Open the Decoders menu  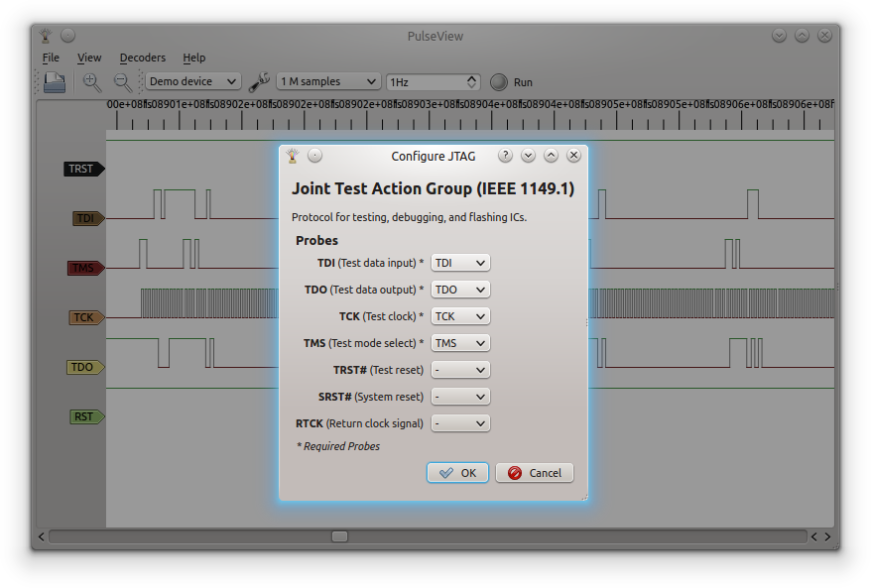click(143, 58)
